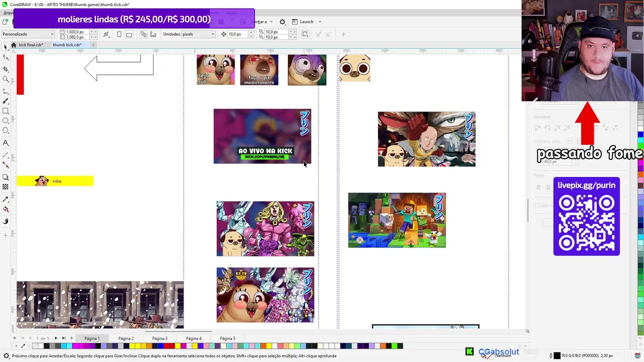Viewport: 644px width, 362px height.
Task: Select the Drop Shadow tool
Action: click(x=6, y=176)
